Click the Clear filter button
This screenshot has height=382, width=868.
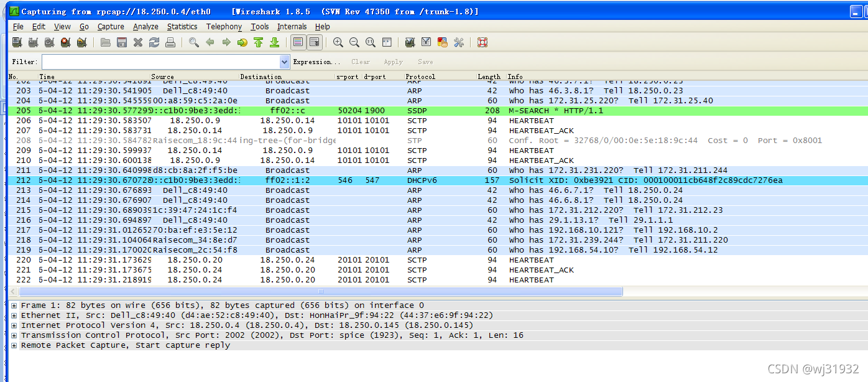tap(361, 62)
